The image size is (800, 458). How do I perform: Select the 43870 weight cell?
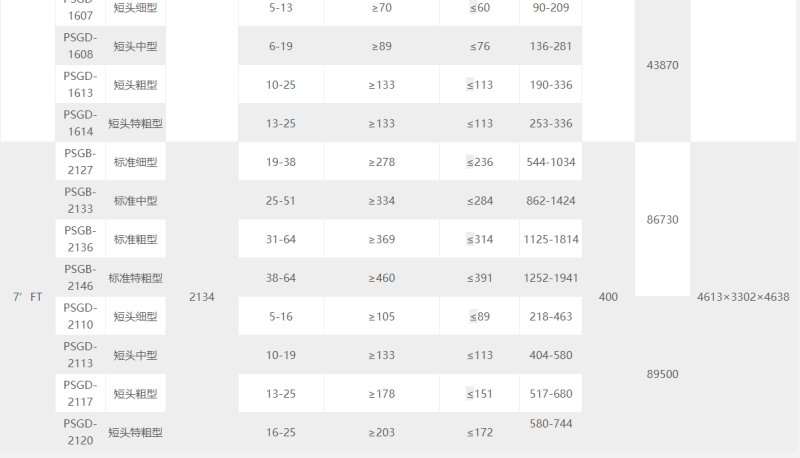pyautogui.click(x=662, y=65)
